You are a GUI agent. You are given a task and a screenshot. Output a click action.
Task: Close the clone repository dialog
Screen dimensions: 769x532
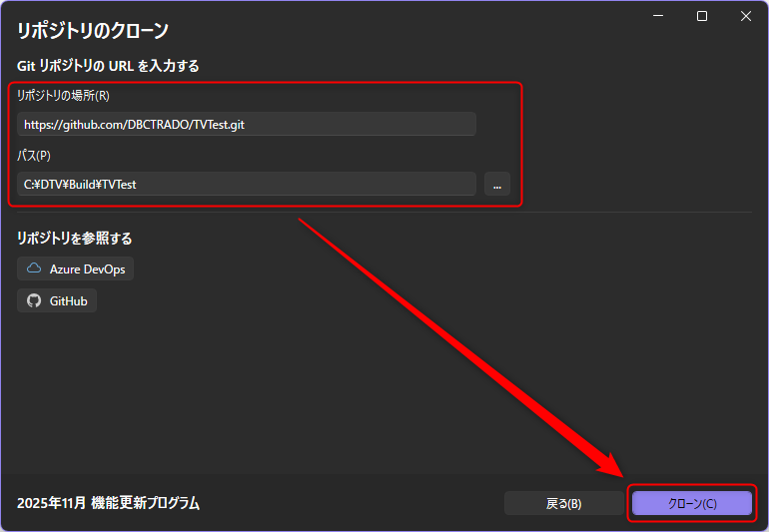[746, 16]
